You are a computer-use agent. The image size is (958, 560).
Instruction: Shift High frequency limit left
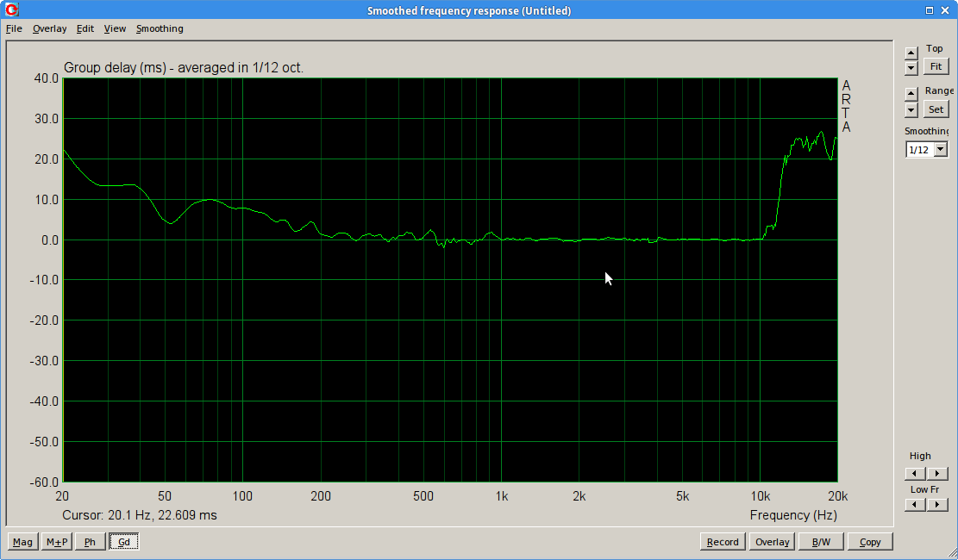tap(915, 473)
